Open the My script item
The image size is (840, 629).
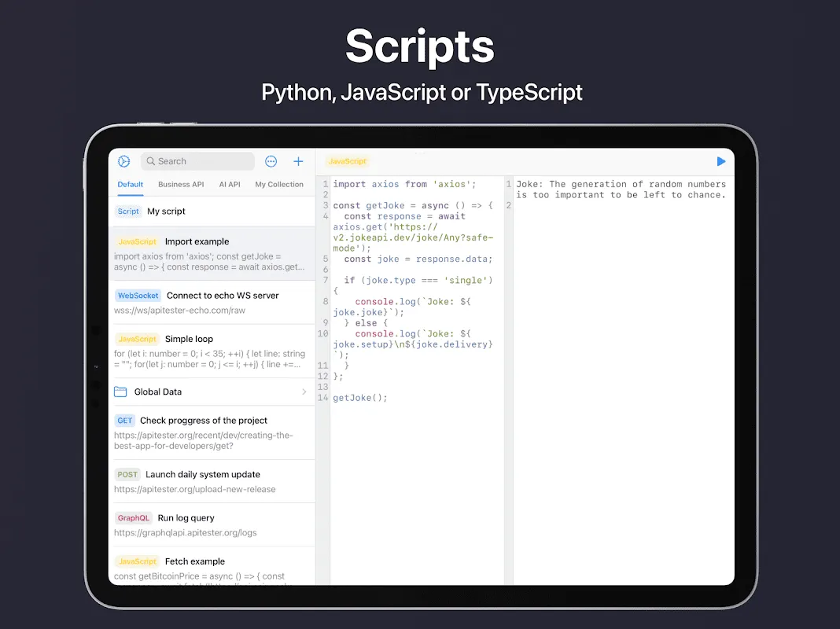pos(212,212)
